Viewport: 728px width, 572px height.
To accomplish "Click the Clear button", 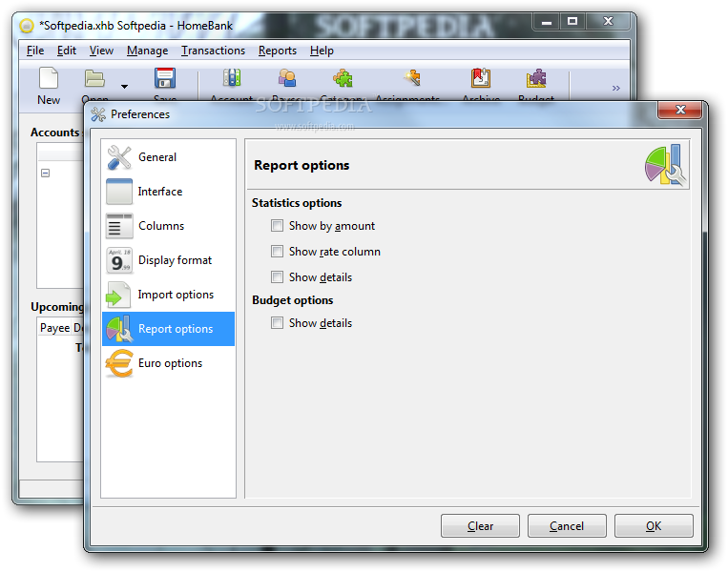I will (480, 525).
